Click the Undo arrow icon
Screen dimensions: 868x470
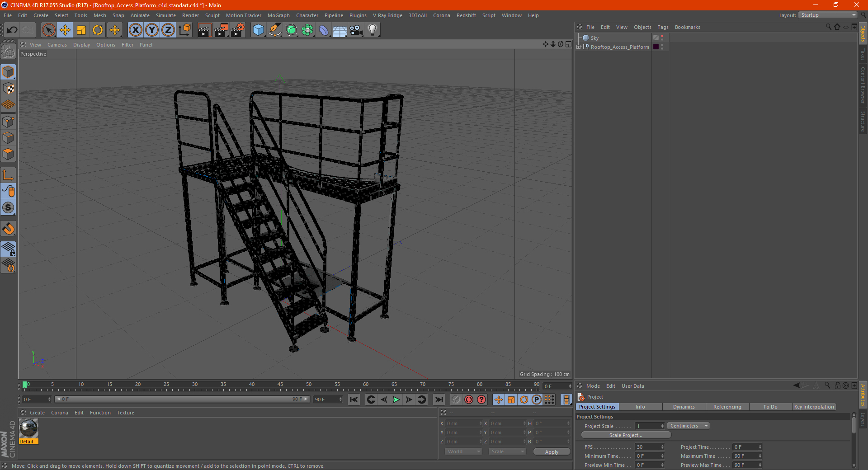[12, 30]
